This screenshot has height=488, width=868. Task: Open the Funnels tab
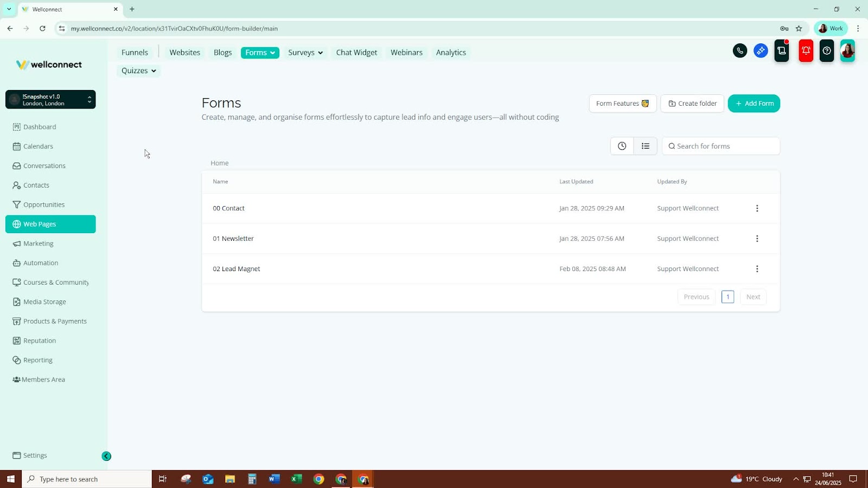(x=135, y=53)
